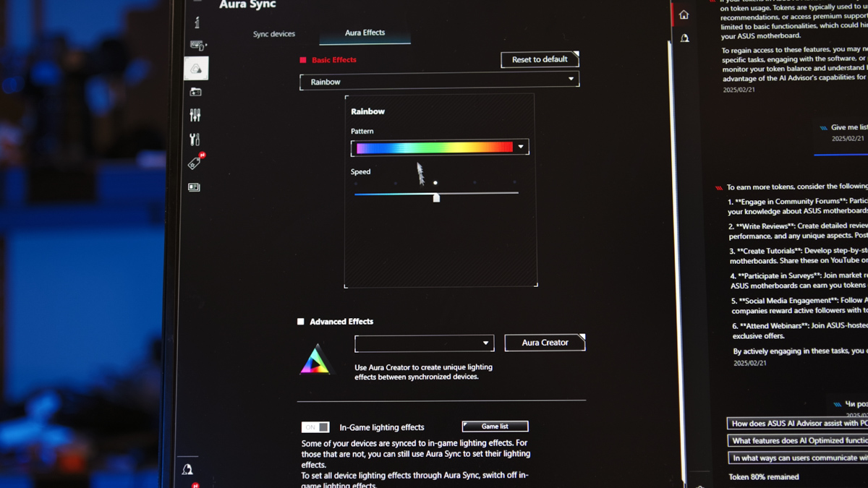Open the keyboard and mouse devices icon
The image size is (868, 488).
point(198,46)
